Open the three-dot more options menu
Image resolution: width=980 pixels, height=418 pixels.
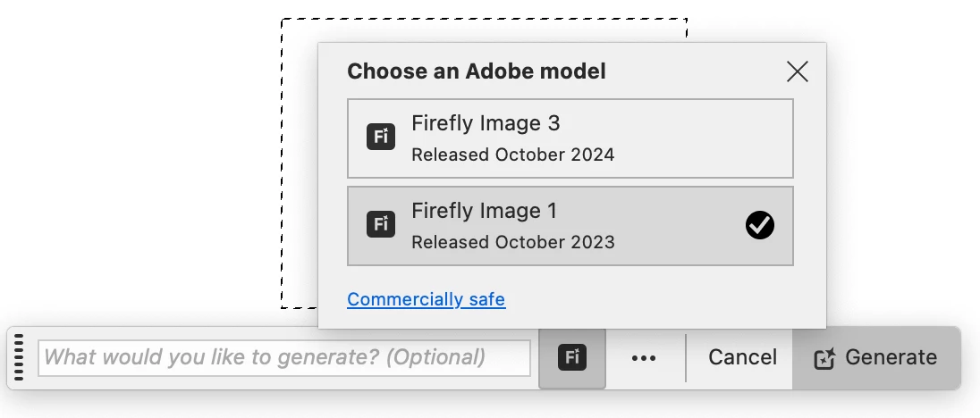coord(644,358)
